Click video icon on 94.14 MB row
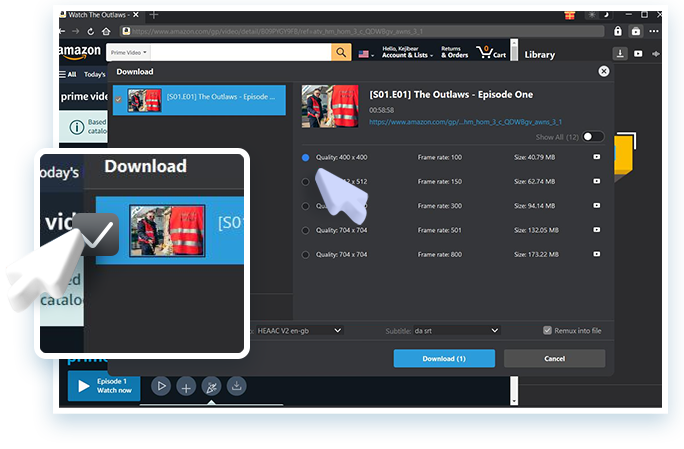This screenshot has height=449, width=684. (596, 206)
